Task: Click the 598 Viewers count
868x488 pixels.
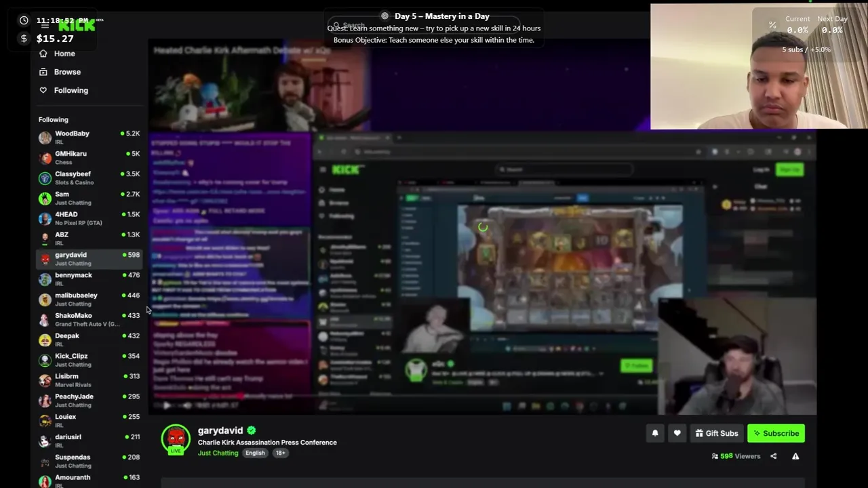Action: pyautogui.click(x=736, y=456)
